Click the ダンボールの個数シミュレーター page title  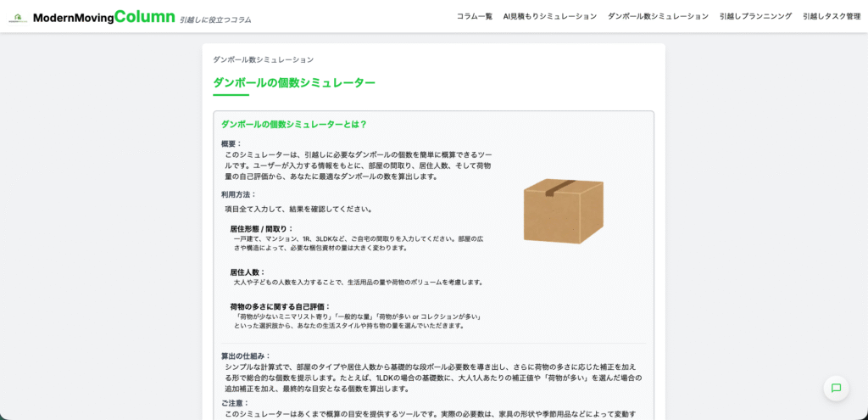click(294, 82)
